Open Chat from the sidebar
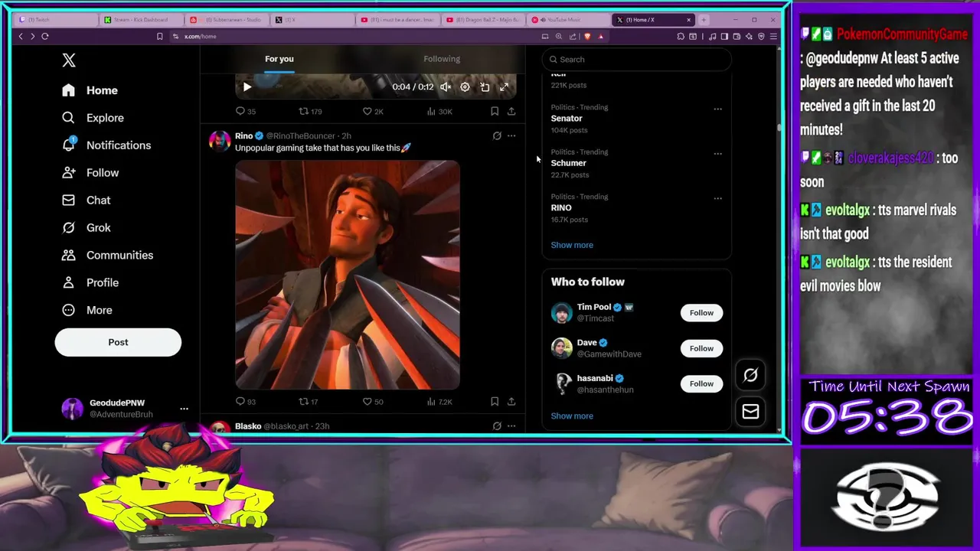The height and width of the screenshot is (551, 980). (87, 201)
